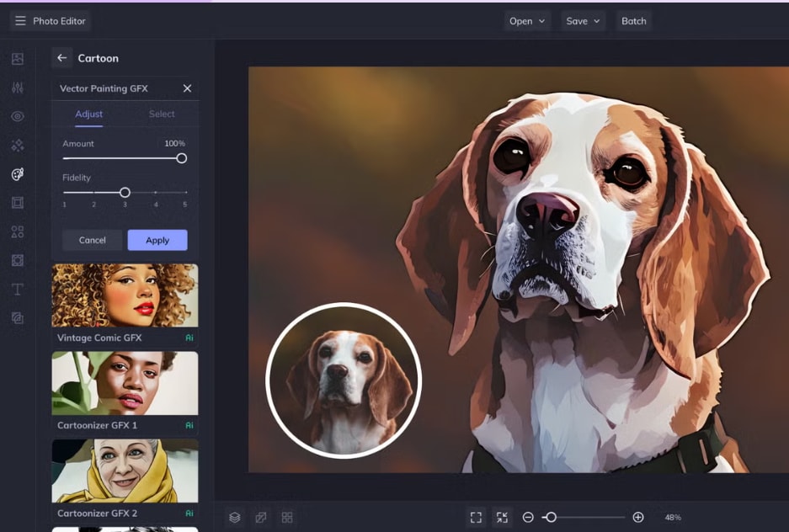Open the Edit adjustments sliders icon
Image resolution: width=789 pixels, height=532 pixels.
pos(18,88)
